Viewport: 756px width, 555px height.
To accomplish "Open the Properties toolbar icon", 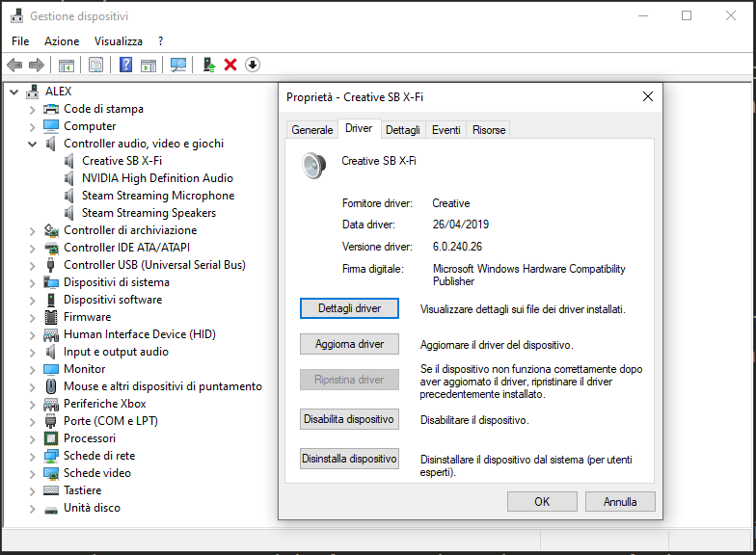I will pos(96,65).
